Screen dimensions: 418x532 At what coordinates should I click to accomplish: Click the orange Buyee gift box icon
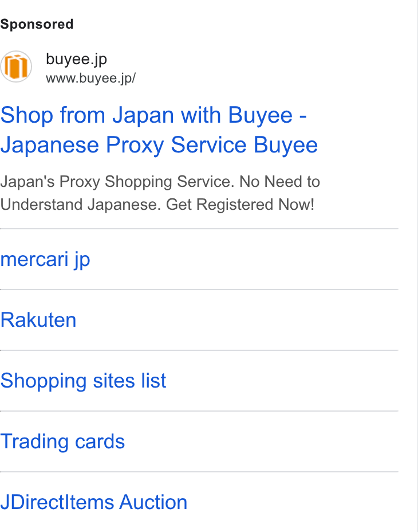coord(16,67)
